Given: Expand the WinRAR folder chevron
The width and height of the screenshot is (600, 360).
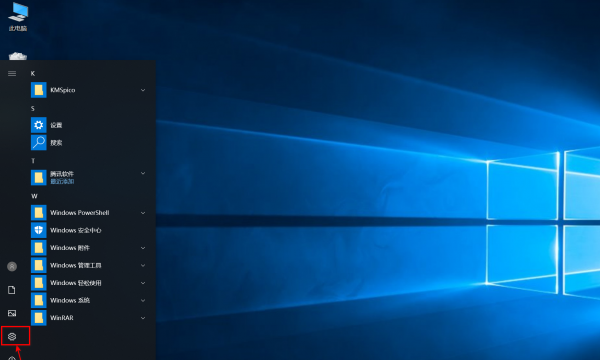Looking at the screenshot, I should coord(143,318).
